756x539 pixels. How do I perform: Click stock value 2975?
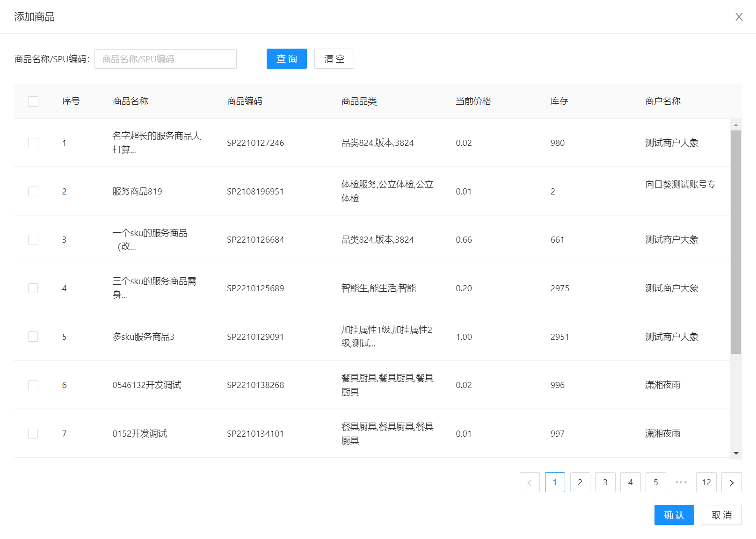[560, 288]
